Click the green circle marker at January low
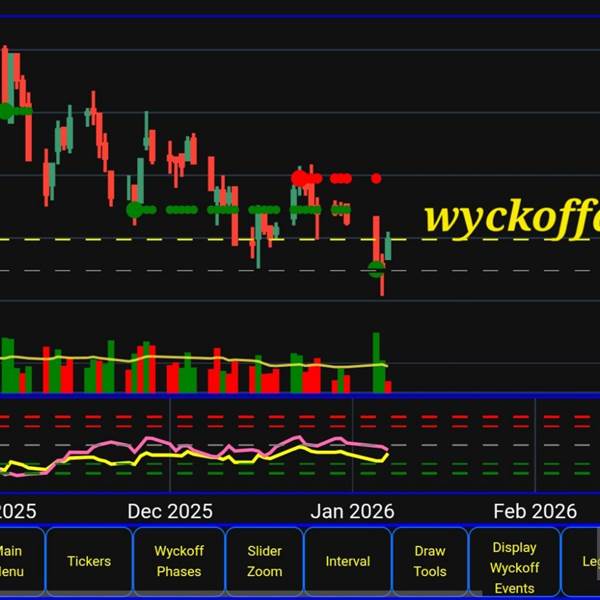The image size is (600, 600). click(376, 269)
